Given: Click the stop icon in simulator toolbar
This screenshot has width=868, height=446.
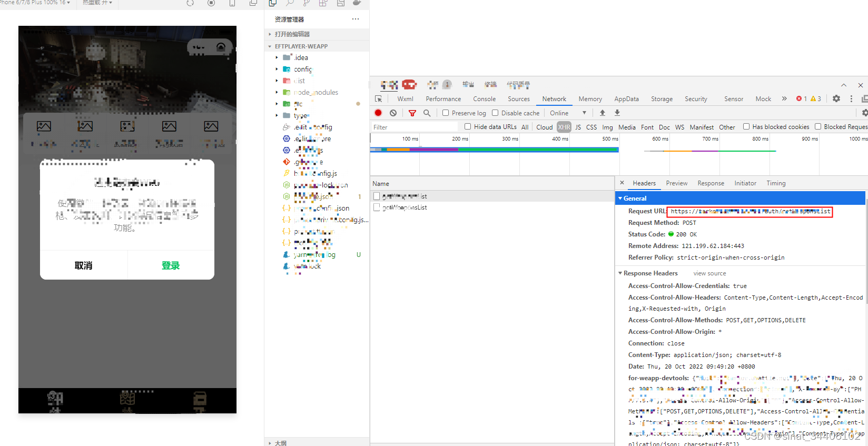Looking at the screenshot, I should coord(211,3).
